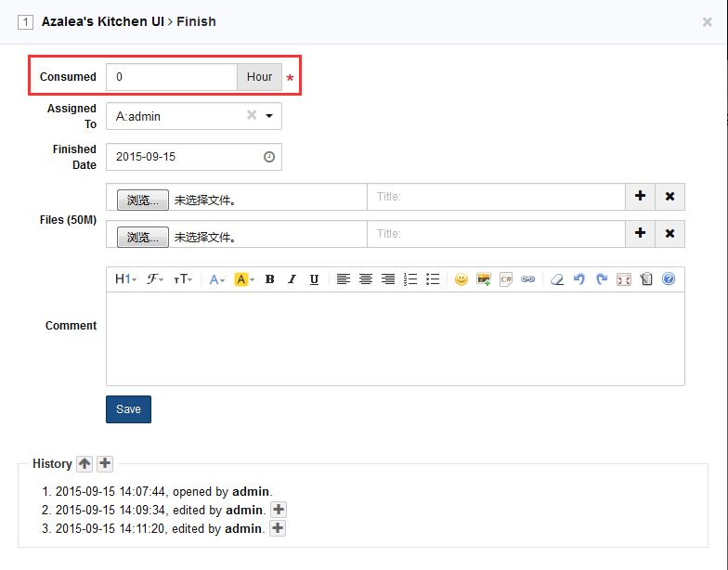Screen dimensions: 728x570
Task: Insert an emoticon into the comment
Action: pos(461,279)
